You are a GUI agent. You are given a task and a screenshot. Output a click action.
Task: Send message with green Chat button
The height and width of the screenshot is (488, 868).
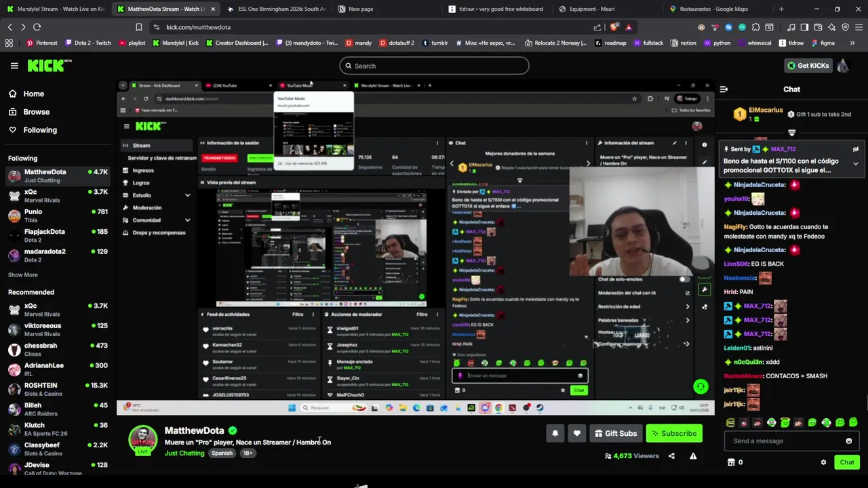tap(847, 462)
